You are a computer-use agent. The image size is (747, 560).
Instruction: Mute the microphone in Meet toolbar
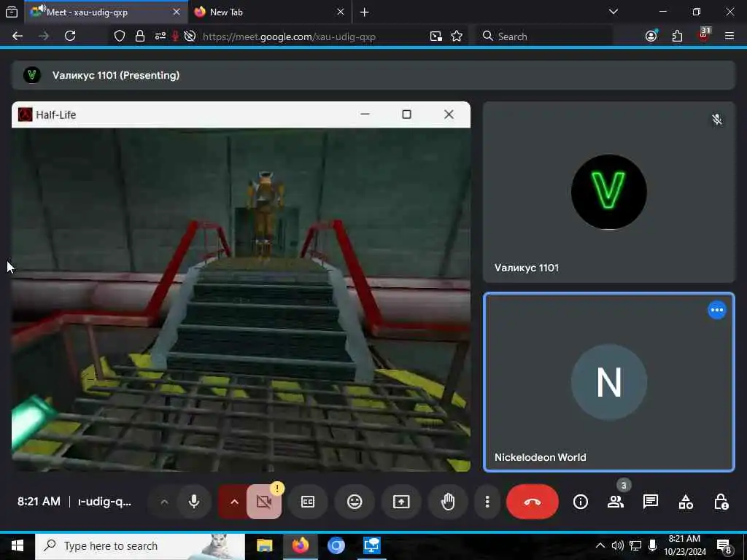pyautogui.click(x=194, y=502)
